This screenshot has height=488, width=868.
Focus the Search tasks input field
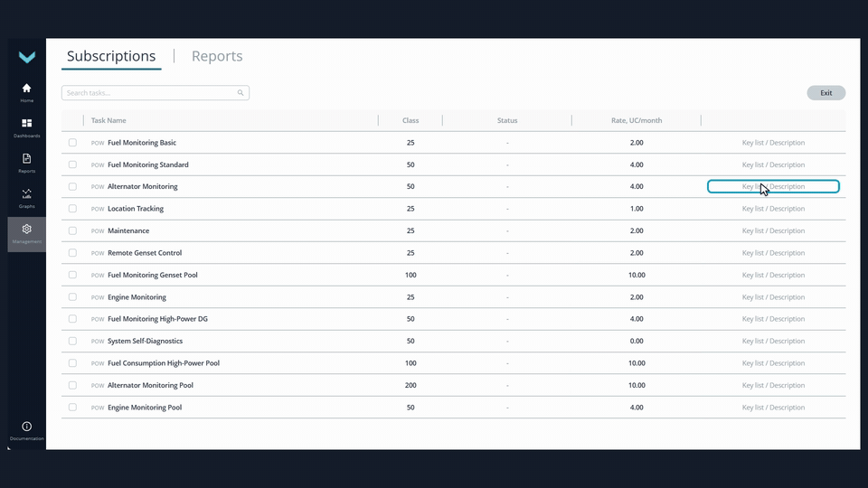pyautogui.click(x=155, y=93)
